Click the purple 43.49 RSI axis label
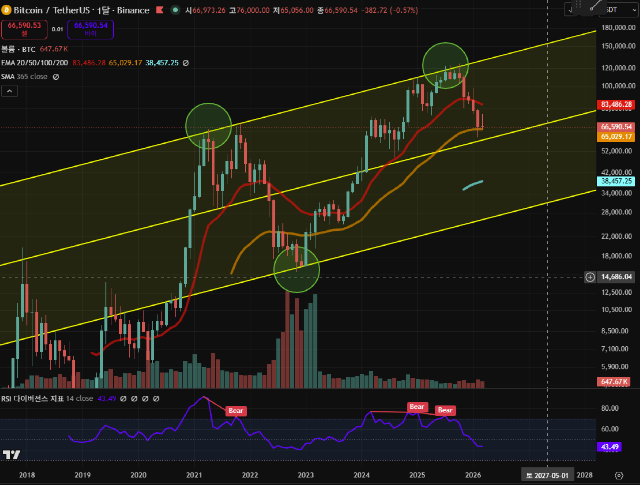This screenshot has width=640, height=485. click(x=609, y=447)
